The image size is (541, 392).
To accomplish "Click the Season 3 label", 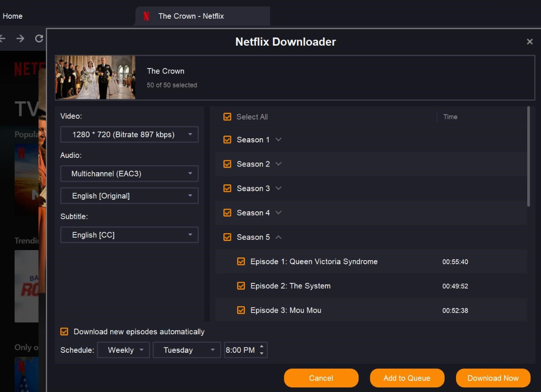I will pyautogui.click(x=253, y=188).
